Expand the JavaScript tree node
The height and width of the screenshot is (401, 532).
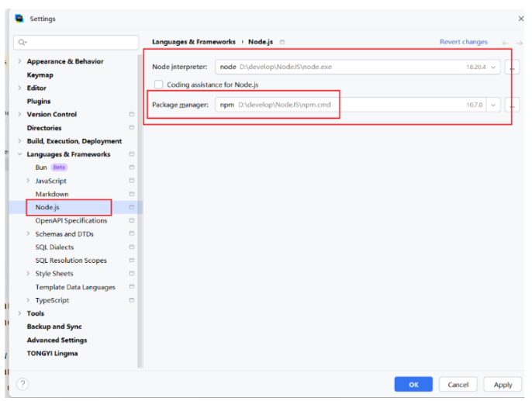click(28, 181)
